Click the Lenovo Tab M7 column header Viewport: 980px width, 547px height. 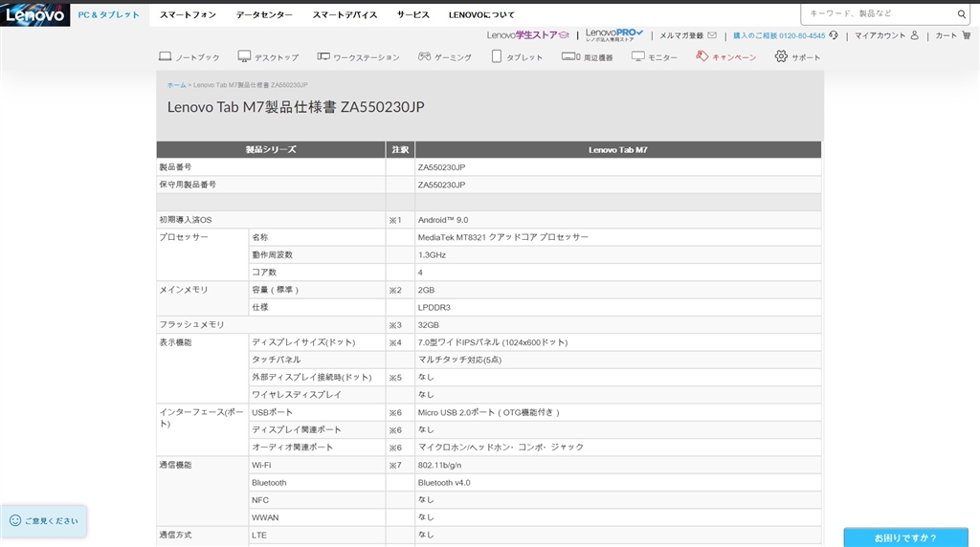click(618, 149)
